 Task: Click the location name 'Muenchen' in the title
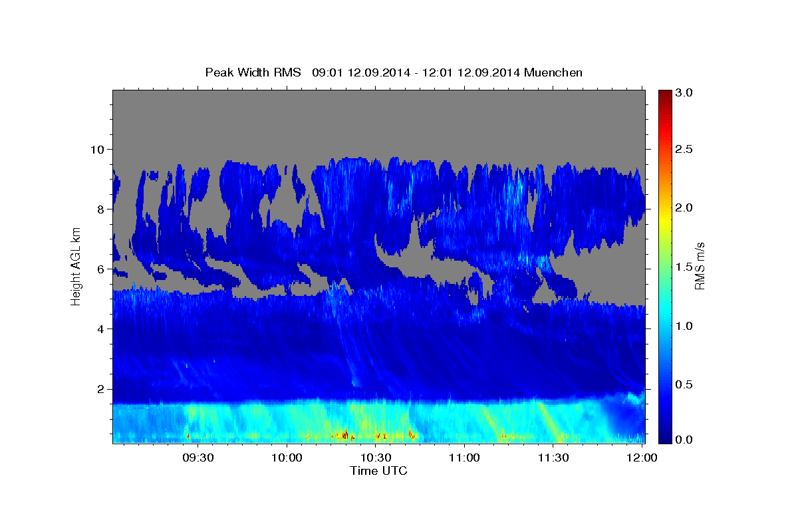[x=553, y=72]
